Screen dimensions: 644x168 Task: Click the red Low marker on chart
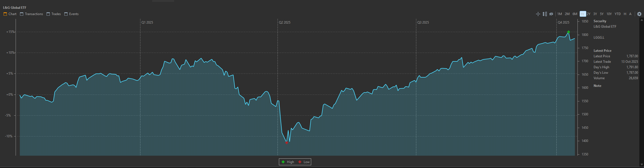click(287, 143)
